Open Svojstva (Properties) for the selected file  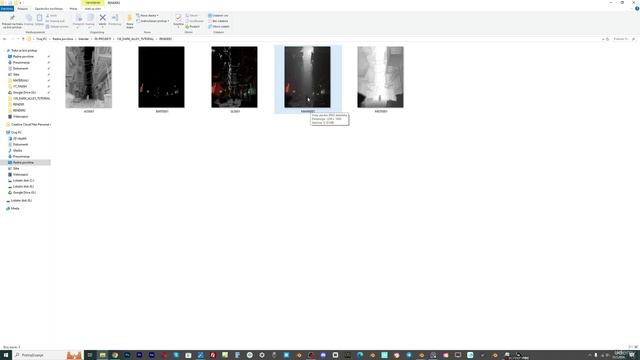click(178, 20)
